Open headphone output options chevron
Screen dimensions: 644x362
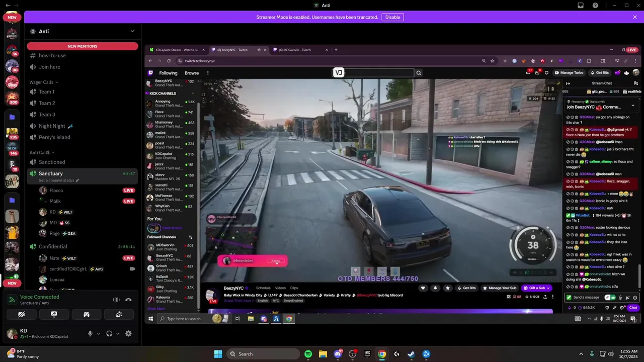click(118, 333)
